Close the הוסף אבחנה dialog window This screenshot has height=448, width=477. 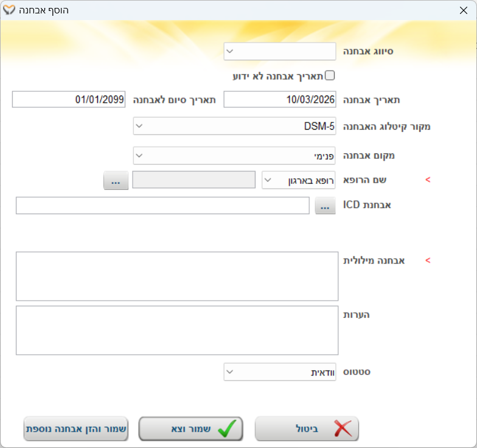(x=462, y=10)
